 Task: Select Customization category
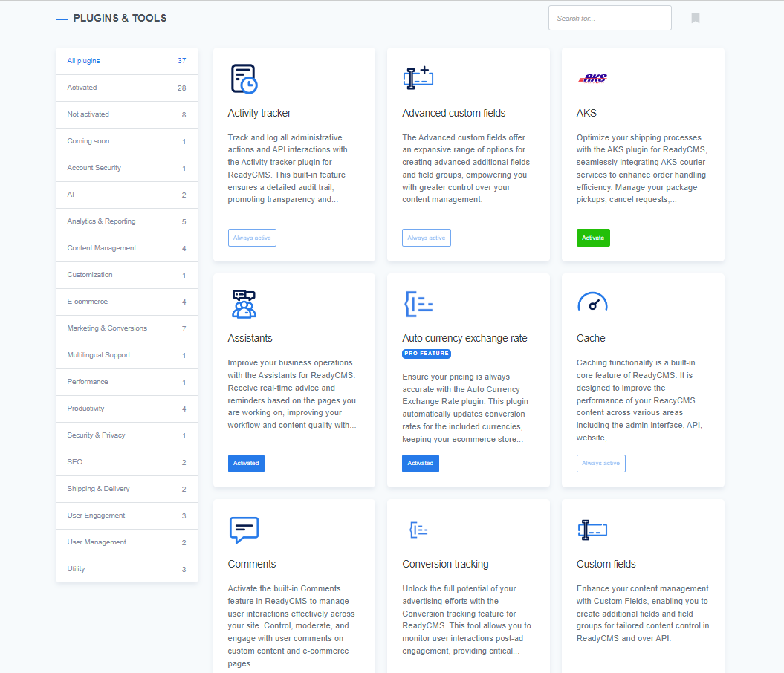click(127, 275)
